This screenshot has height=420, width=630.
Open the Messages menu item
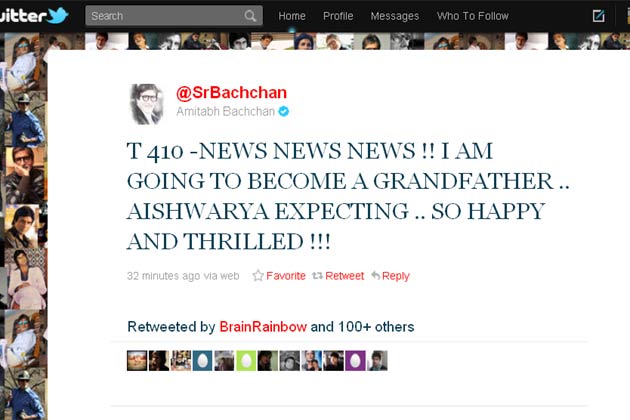[395, 16]
